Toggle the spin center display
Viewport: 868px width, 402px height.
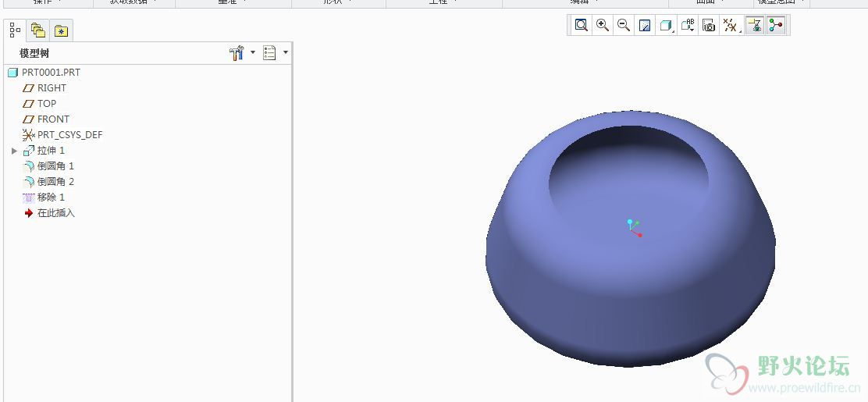click(776, 25)
